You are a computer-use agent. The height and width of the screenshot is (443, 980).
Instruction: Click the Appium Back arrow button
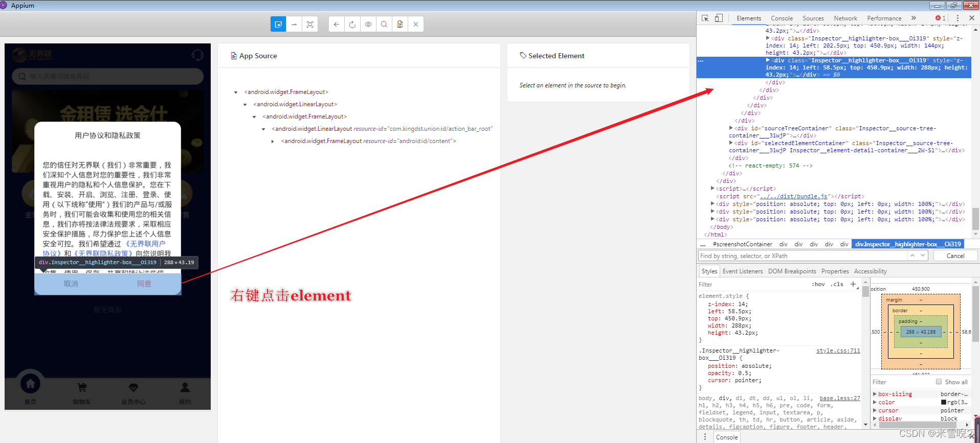[x=337, y=24]
